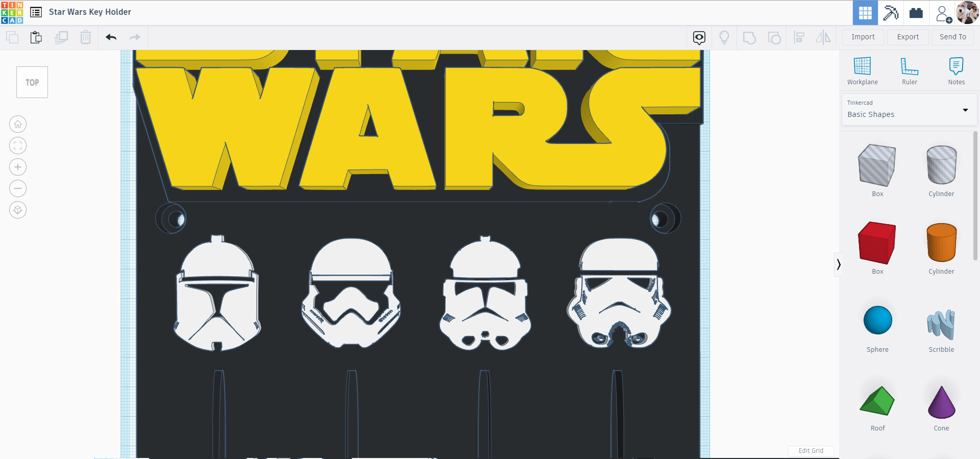Click the TOP view cube
Screen dimensions: 980x459
pyautogui.click(x=32, y=82)
